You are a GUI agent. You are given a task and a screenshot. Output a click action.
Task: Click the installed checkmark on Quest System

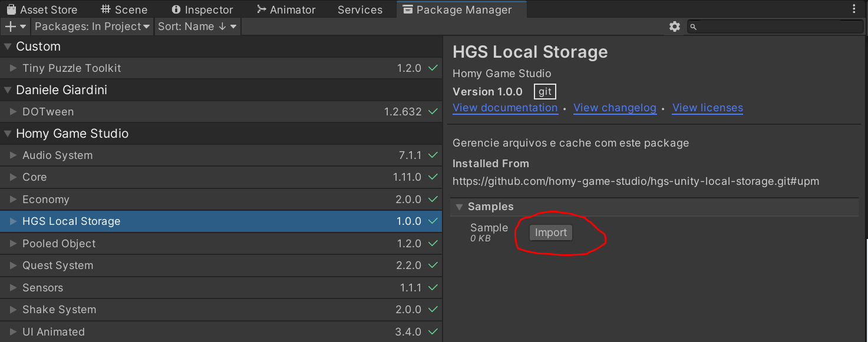pyautogui.click(x=433, y=265)
